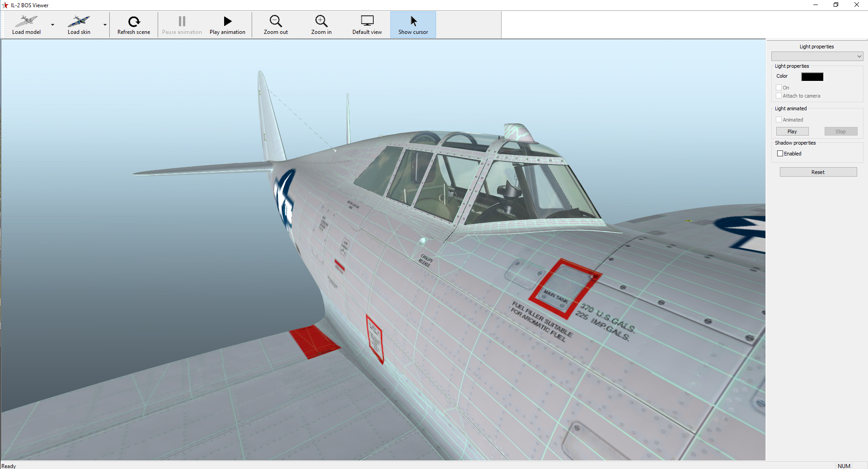Click the Reset button

(x=818, y=172)
